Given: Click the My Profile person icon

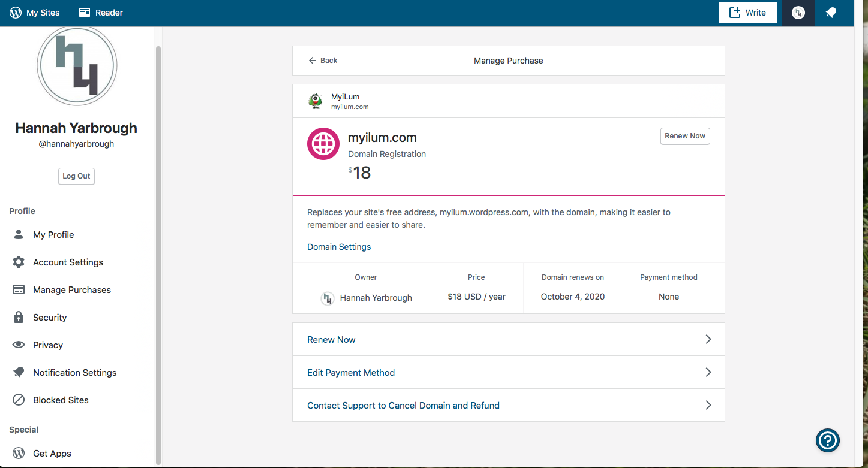Looking at the screenshot, I should click(19, 234).
